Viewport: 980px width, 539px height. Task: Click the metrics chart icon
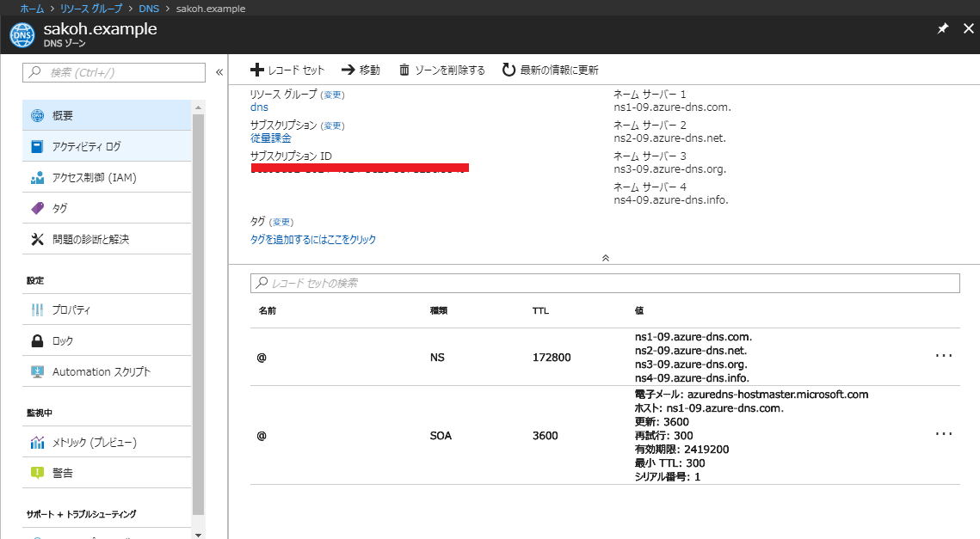click(x=38, y=442)
